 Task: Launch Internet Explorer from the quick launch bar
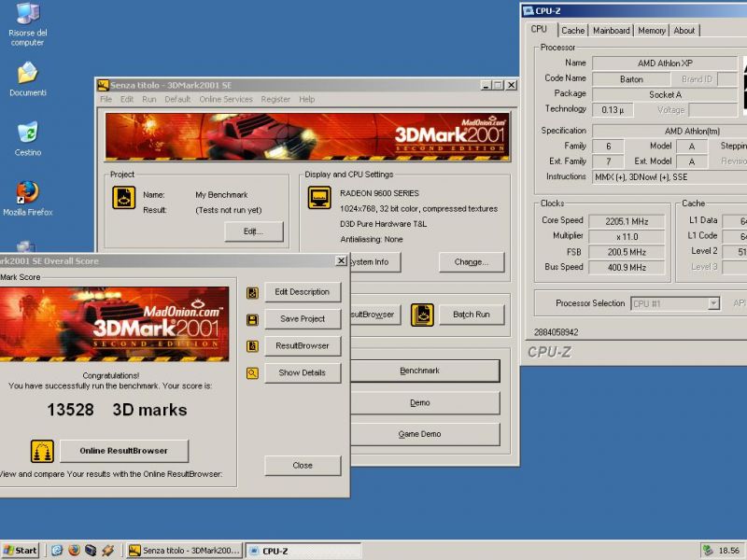point(57,551)
